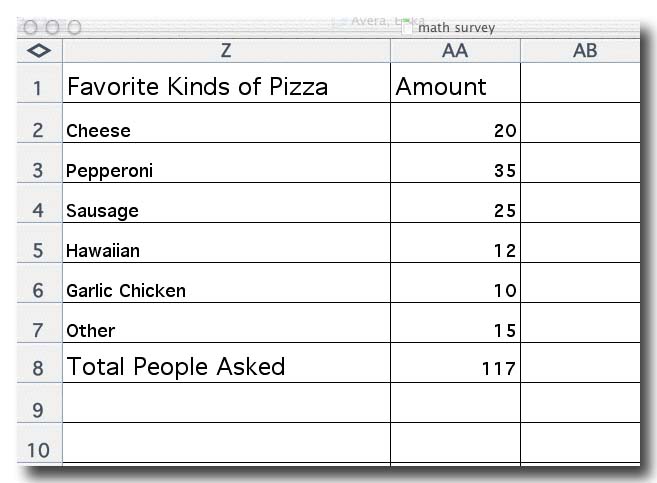657x483 pixels.
Task: Select row 8 header
Action: pyautogui.click(x=39, y=363)
